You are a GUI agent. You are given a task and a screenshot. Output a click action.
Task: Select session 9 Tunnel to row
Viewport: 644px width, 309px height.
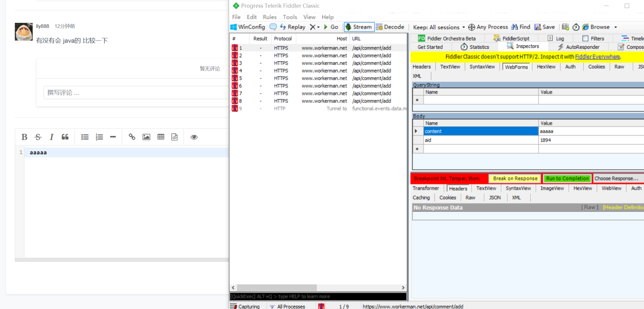tap(318, 108)
